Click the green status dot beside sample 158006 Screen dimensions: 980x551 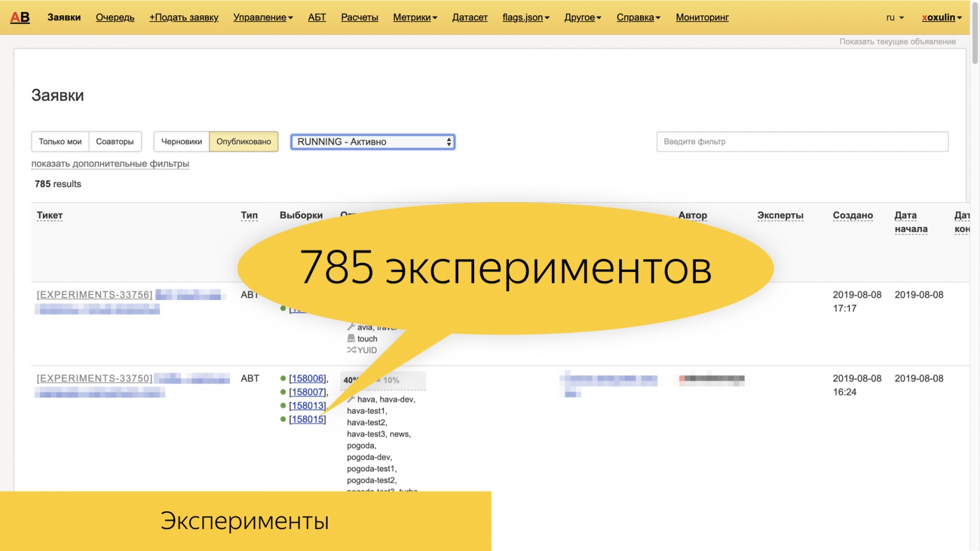[283, 378]
